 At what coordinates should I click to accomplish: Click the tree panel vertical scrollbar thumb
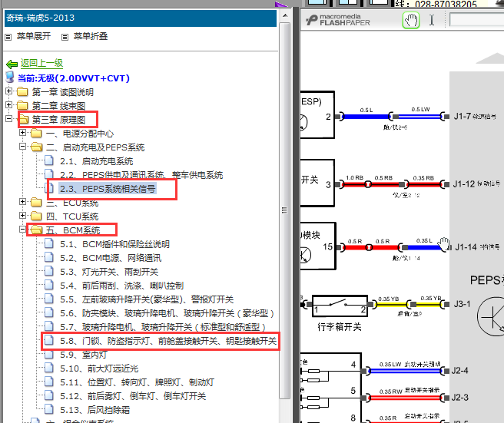click(x=284, y=210)
